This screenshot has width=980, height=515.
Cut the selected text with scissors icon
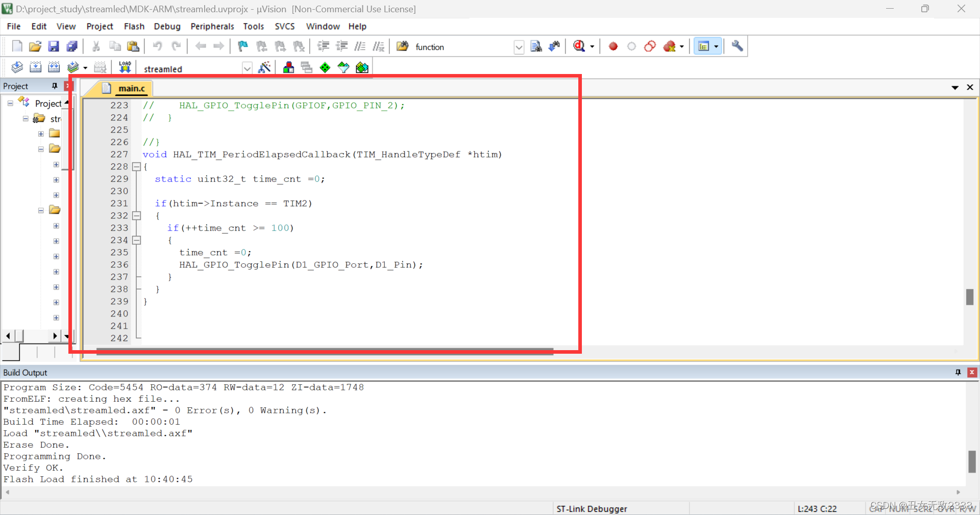click(96, 46)
